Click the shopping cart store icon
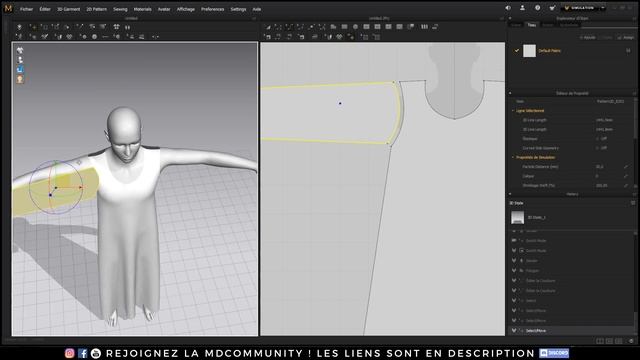 coord(552,8)
